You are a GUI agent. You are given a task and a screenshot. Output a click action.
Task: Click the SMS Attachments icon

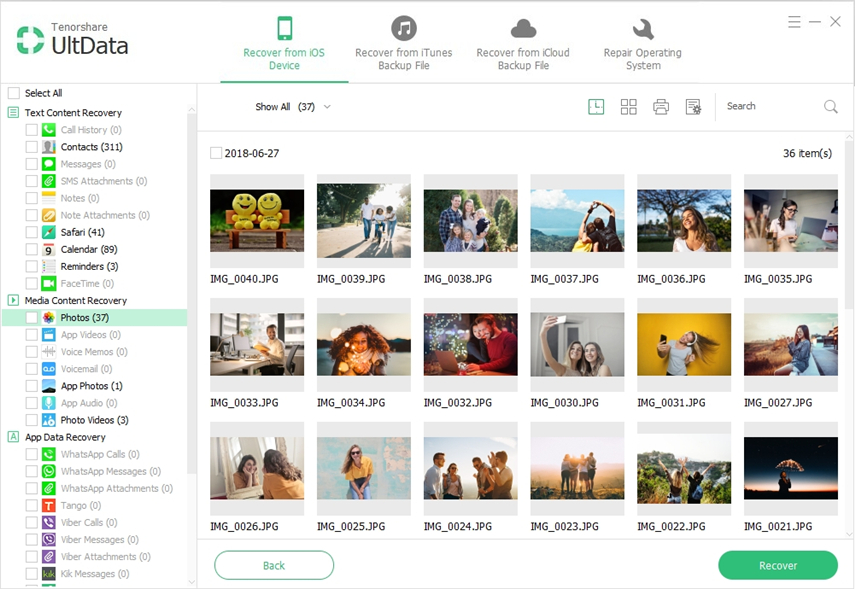tap(49, 181)
